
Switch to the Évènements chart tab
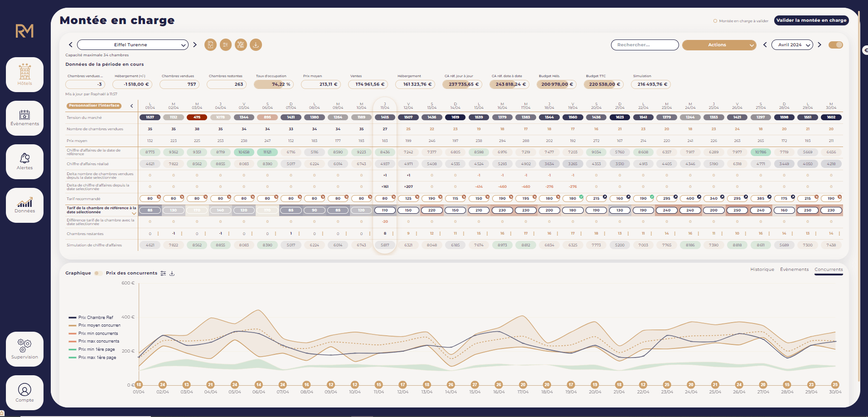click(794, 270)
